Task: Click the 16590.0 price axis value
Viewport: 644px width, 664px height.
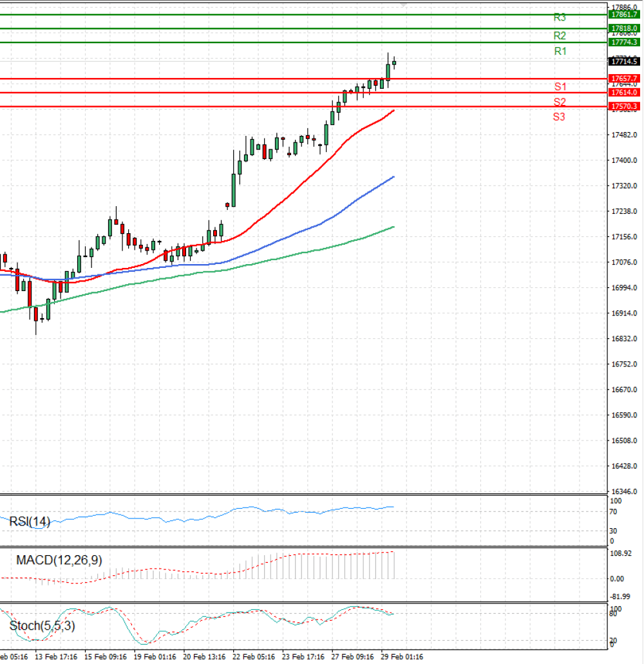Action: pos(624,415)
